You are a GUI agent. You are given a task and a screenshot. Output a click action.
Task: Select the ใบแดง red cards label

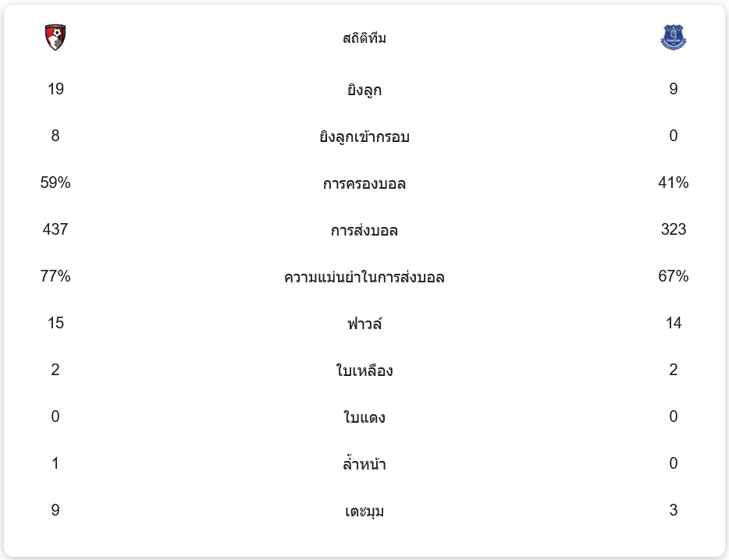364,417
